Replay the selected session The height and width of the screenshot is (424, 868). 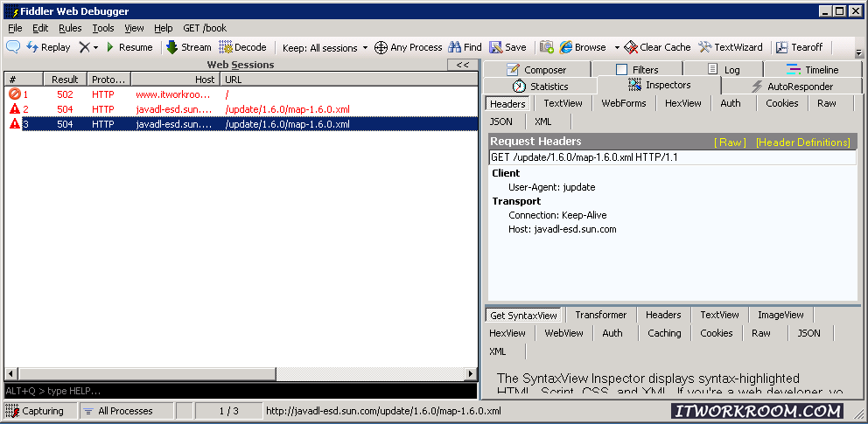(49, 47)
